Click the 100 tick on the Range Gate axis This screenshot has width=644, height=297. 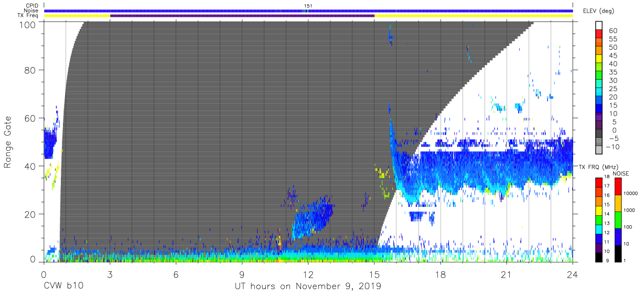click(x=28, y=24)
